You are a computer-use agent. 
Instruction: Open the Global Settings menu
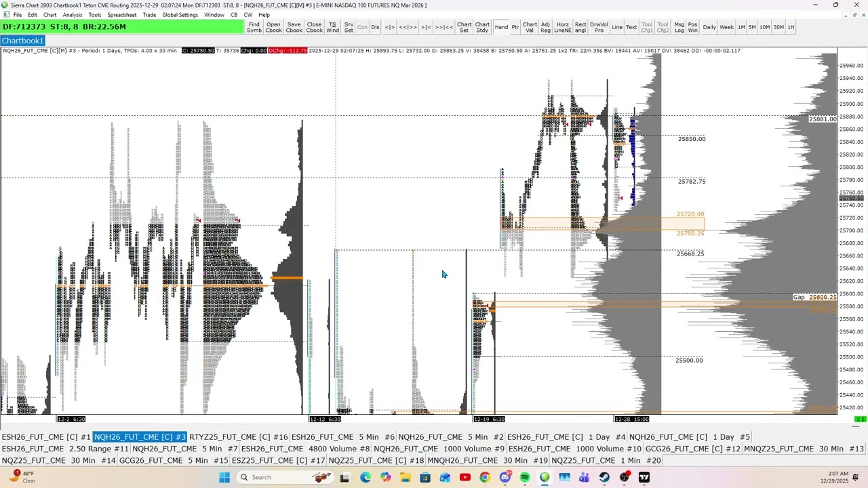180,15
